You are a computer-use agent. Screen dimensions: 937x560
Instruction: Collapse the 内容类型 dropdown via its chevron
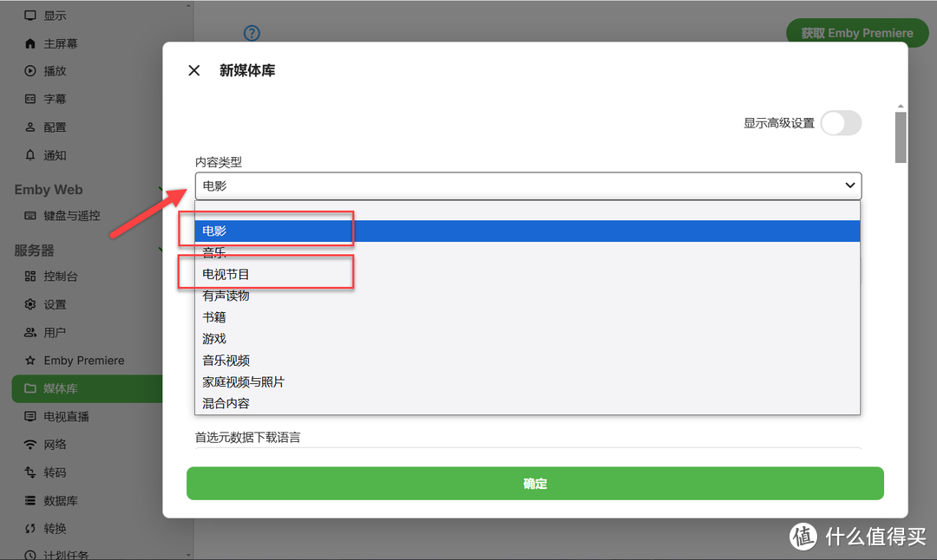849,185
